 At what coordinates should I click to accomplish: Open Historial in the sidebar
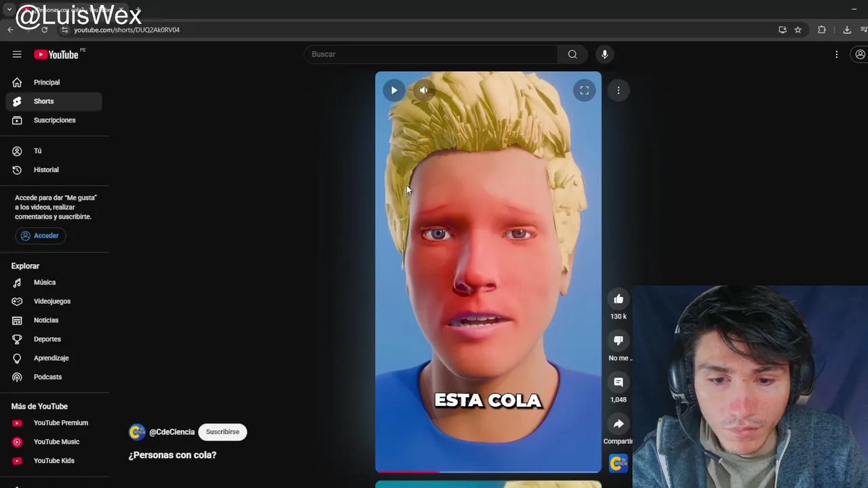(54, 169)
